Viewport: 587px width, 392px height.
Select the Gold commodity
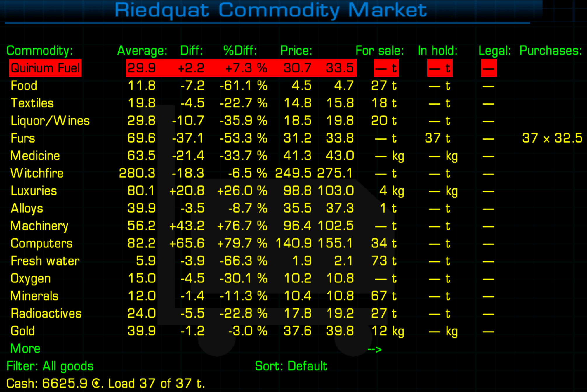23,331
